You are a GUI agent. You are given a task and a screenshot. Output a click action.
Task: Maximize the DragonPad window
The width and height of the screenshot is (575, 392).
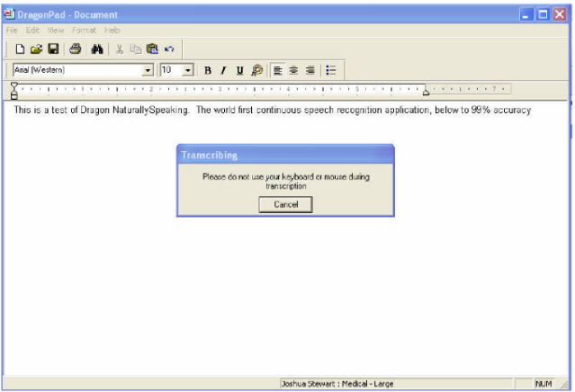(543, 14)
